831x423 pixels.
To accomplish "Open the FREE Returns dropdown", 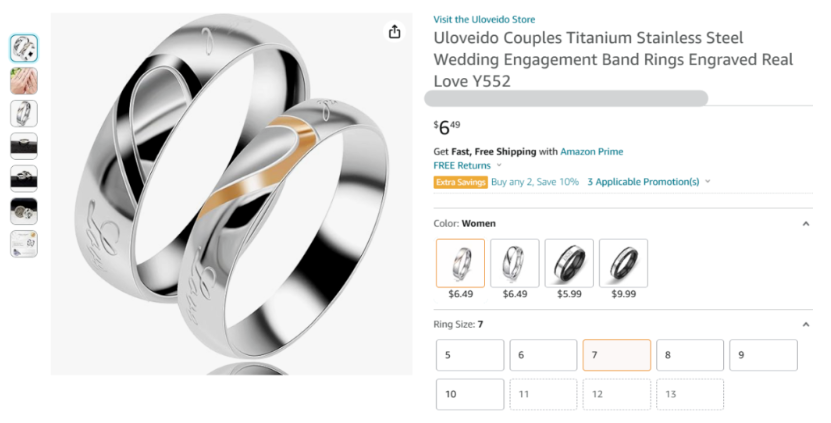I will [466, 166].
